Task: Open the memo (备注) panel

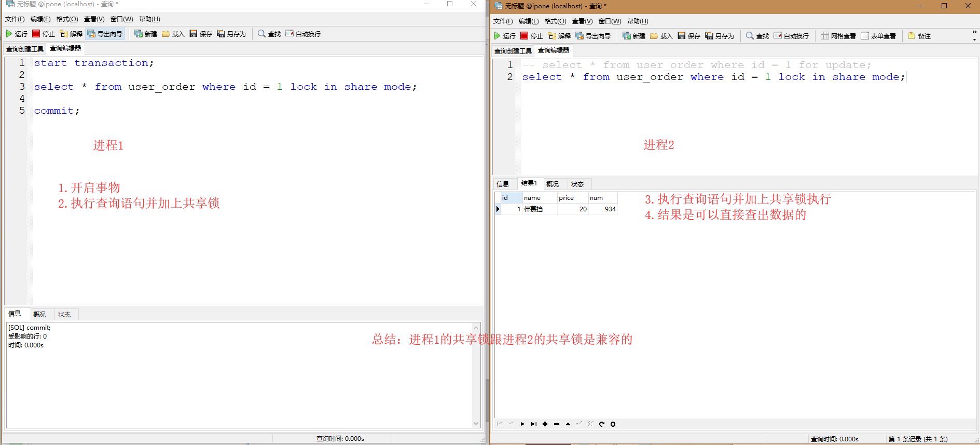Action: (919, 36)
